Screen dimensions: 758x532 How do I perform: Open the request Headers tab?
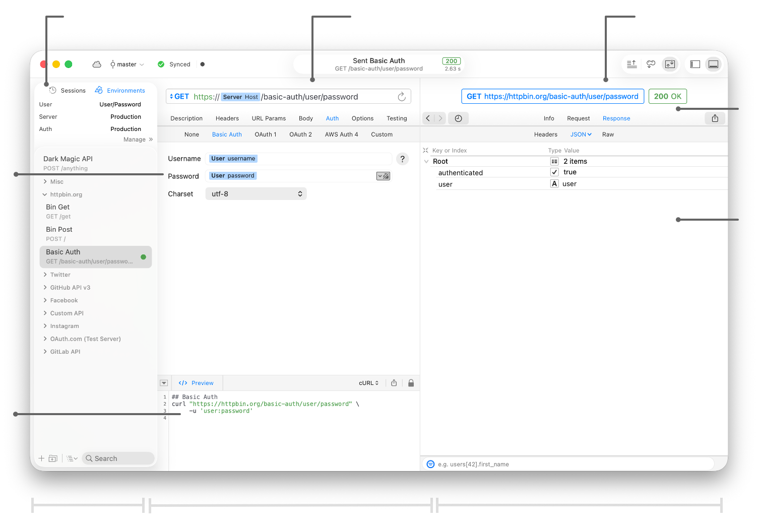pos(227,119)
